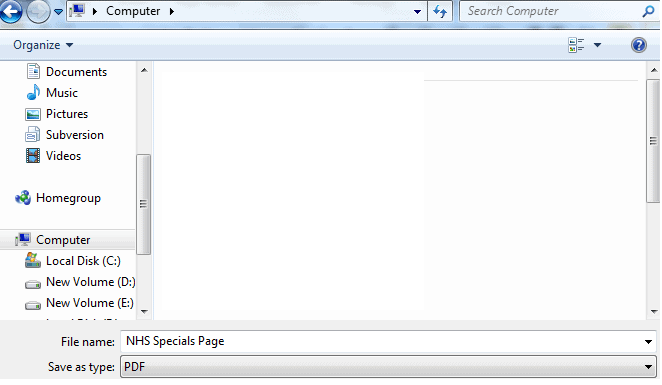Select Subversion in navigation pane

click(x=75, y=135)
